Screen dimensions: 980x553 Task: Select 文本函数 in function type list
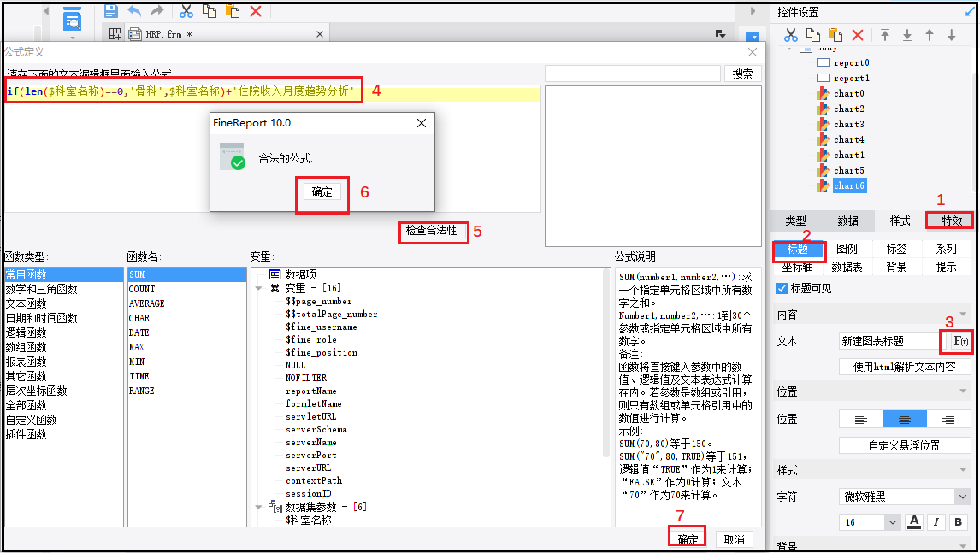point(27,303)
